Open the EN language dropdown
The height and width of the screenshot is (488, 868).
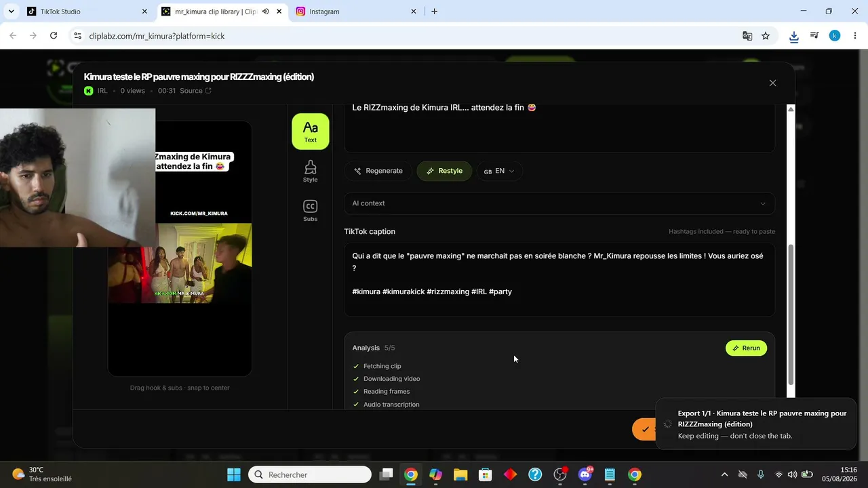[499, 171]
